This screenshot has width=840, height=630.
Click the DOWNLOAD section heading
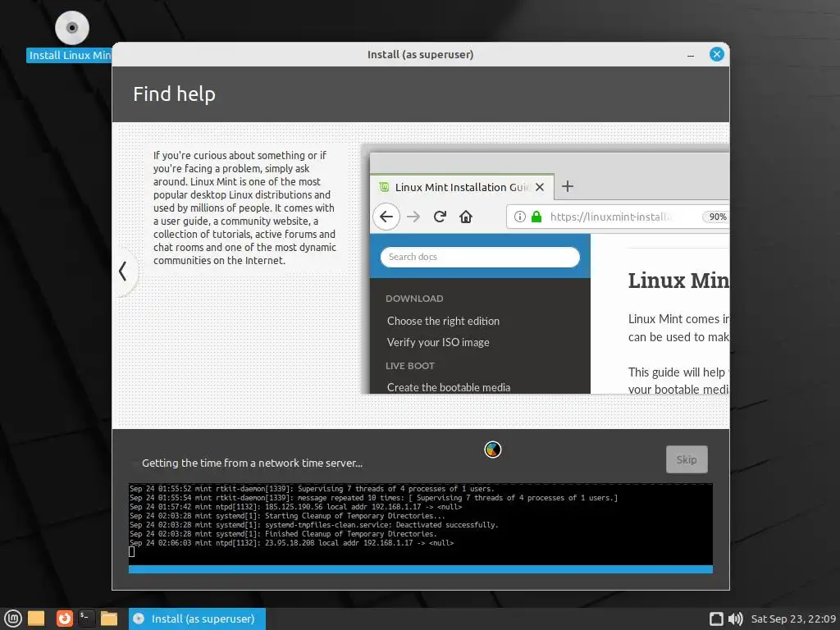pyautogui.click(x=414, y=299)
